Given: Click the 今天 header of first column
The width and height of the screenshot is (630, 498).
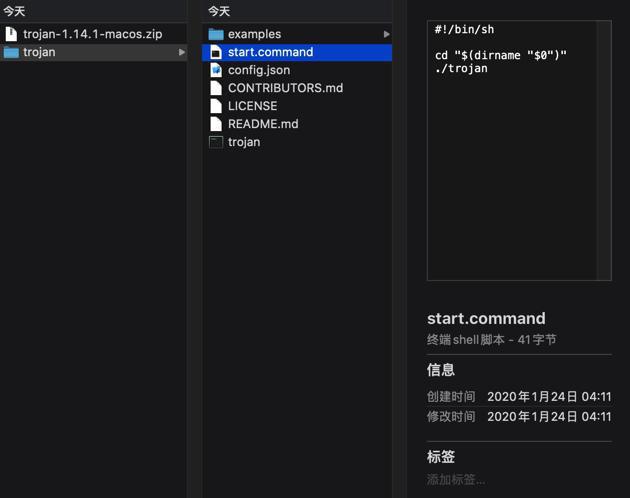Looking at the screenshot, I should (x=14, y=11).
